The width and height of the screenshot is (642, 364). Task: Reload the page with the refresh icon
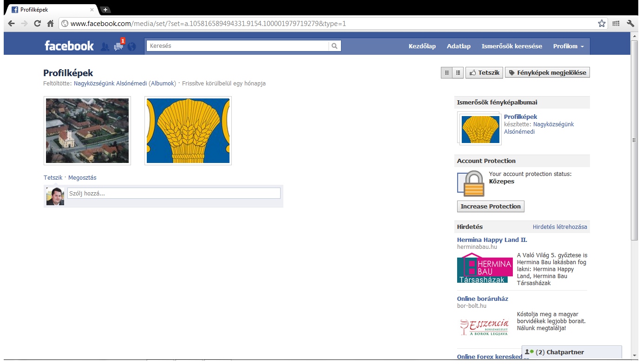pos(38,24)
